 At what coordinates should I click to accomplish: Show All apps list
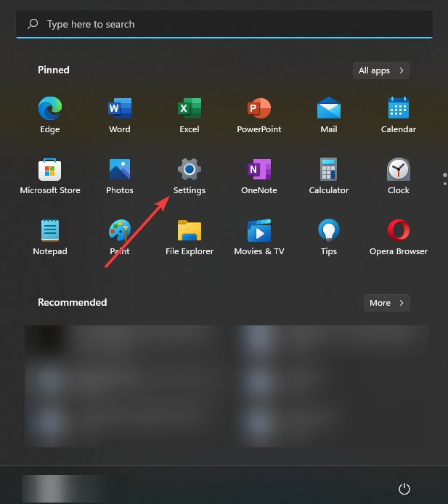(381, 70)
